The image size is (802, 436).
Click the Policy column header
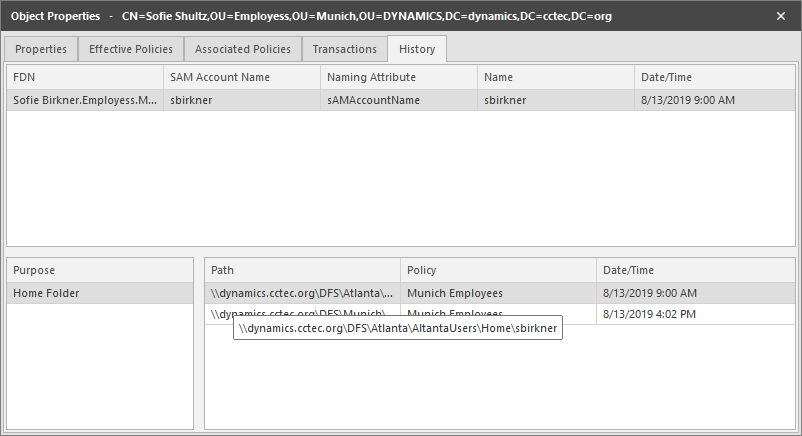tap(498, 270)
